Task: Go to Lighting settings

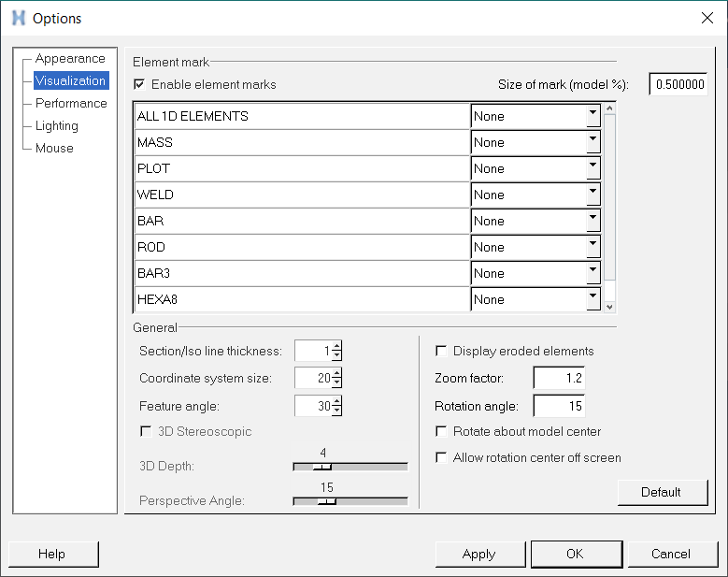Action: tap(57, 125)
